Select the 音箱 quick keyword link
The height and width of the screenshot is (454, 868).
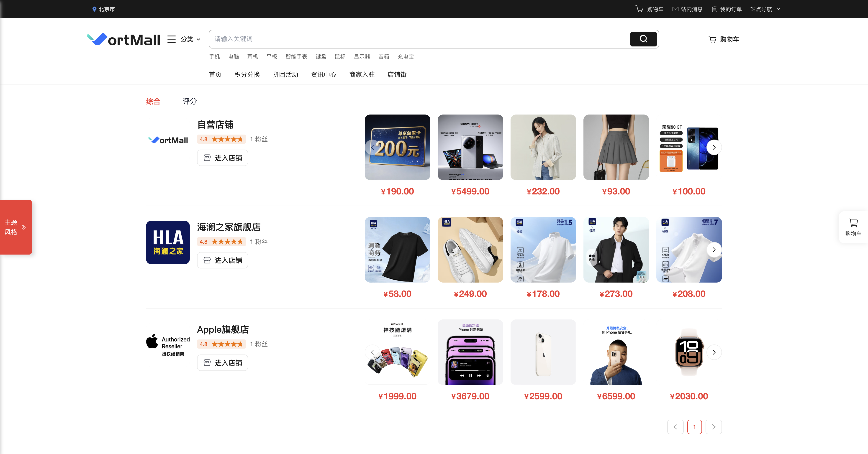[384, 57]
